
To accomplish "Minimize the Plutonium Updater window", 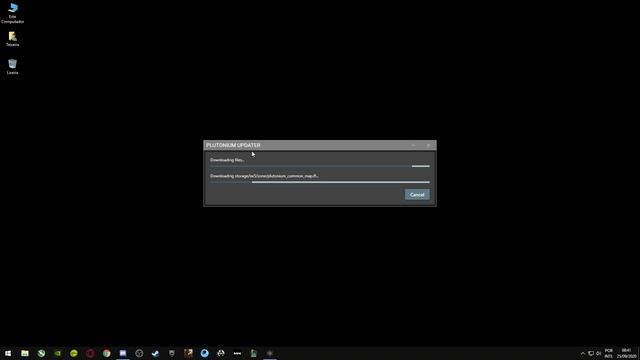I will click(413, 145).
